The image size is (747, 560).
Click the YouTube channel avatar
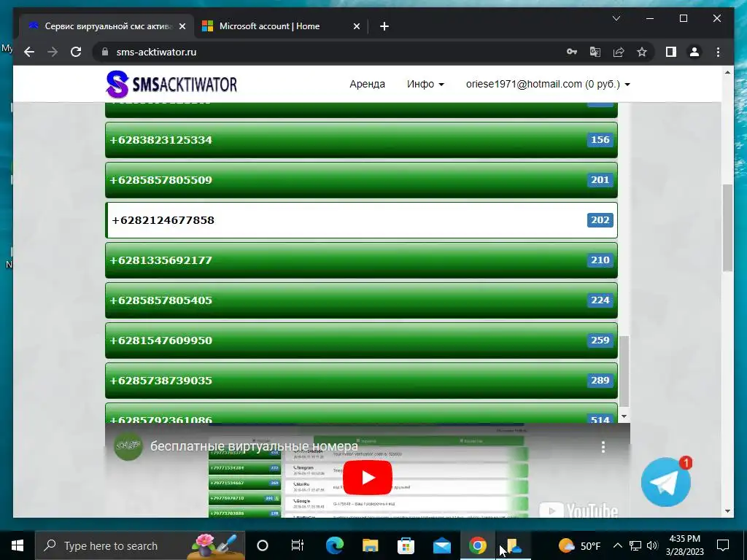tap(128, 446)
